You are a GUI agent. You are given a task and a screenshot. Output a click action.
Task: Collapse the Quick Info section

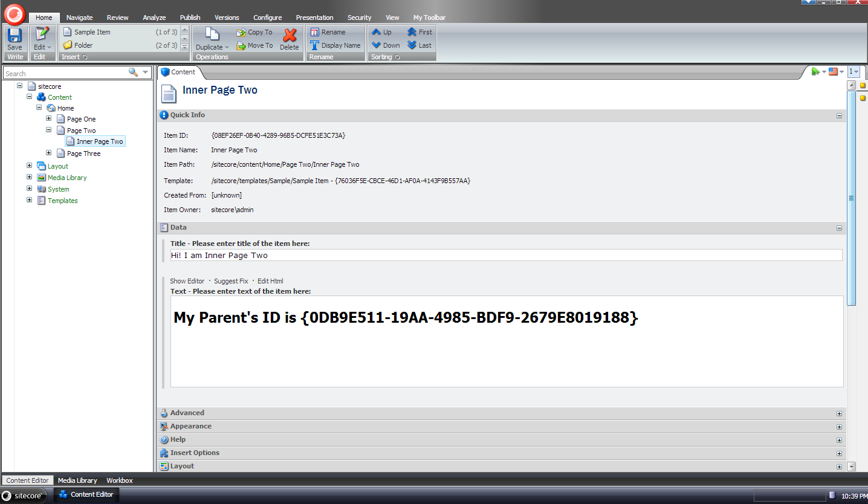coord(839,115)
